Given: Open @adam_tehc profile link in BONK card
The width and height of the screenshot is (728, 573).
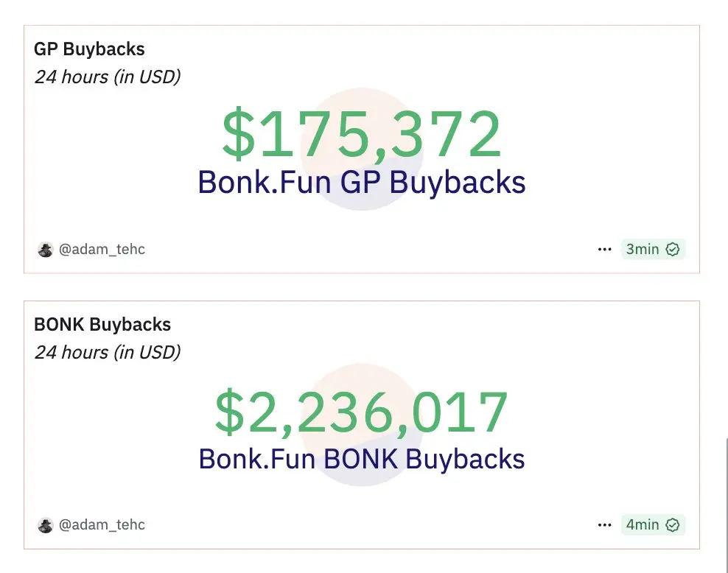Looking at the screenshot, I should point(102,524).
